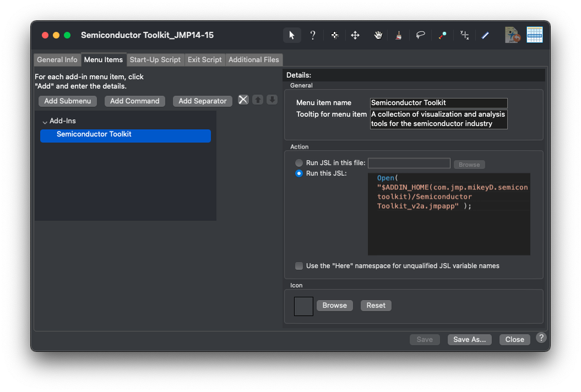Viewport: 581px width, 392px height.
Task: Click the Save As... button
Action: [x=469, y=340]
